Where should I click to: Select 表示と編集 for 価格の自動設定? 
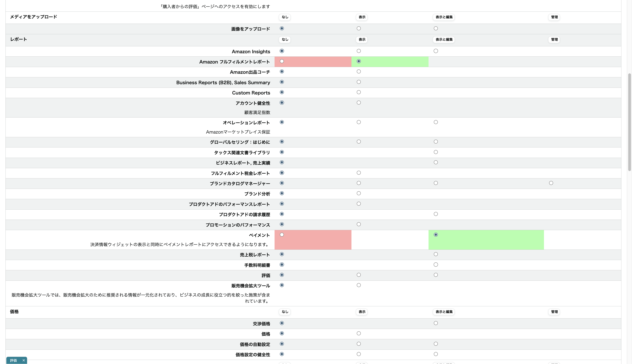point(436,344)
